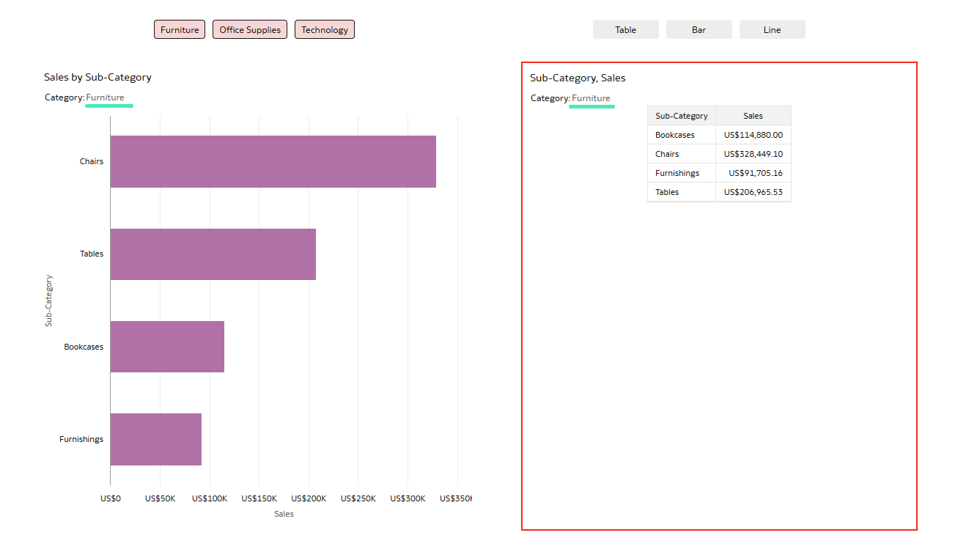Select the US$206,965.53 sales cell
969x560 pixels.
pyautogui.click(x=753, y=192)
